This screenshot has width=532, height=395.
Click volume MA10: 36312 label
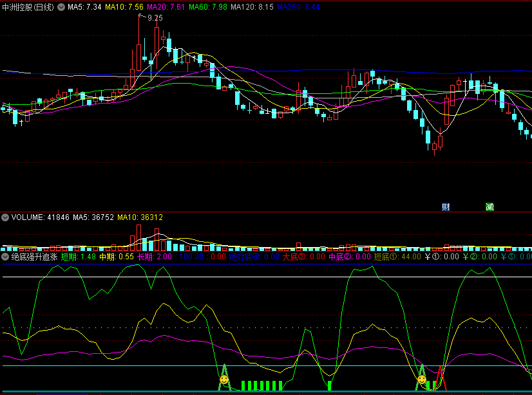pos(140,217)
